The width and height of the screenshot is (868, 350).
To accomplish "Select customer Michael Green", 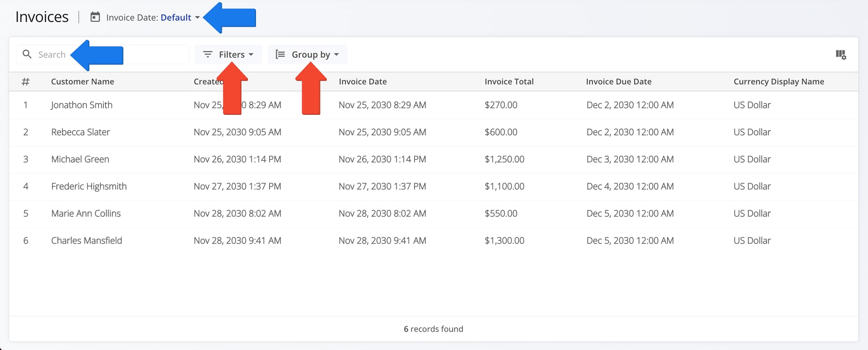I will pyautogui.click(x=80, y=159).
